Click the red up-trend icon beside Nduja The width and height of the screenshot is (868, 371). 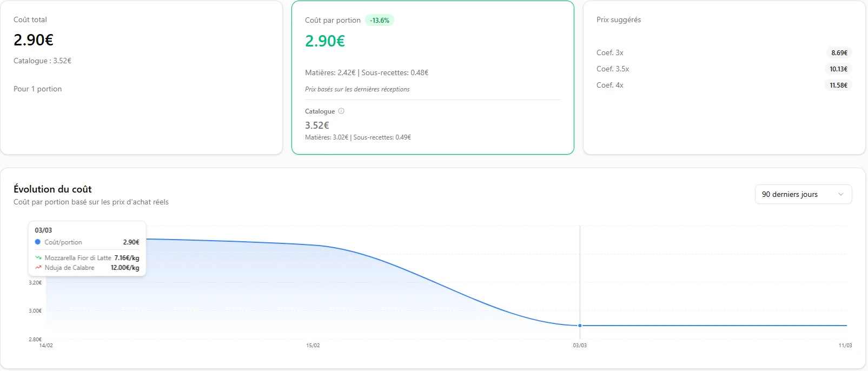[38, 268]
